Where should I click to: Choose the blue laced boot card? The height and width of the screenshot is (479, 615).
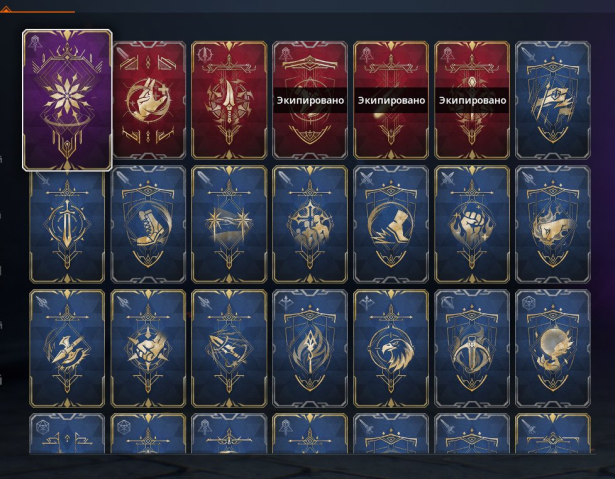click(x=148, y=224)
